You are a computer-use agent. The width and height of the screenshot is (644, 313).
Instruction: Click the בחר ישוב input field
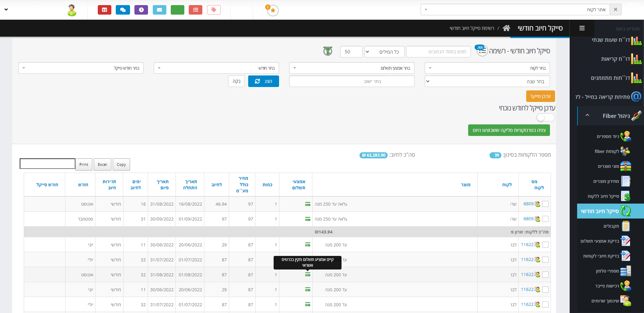[352, 81]
